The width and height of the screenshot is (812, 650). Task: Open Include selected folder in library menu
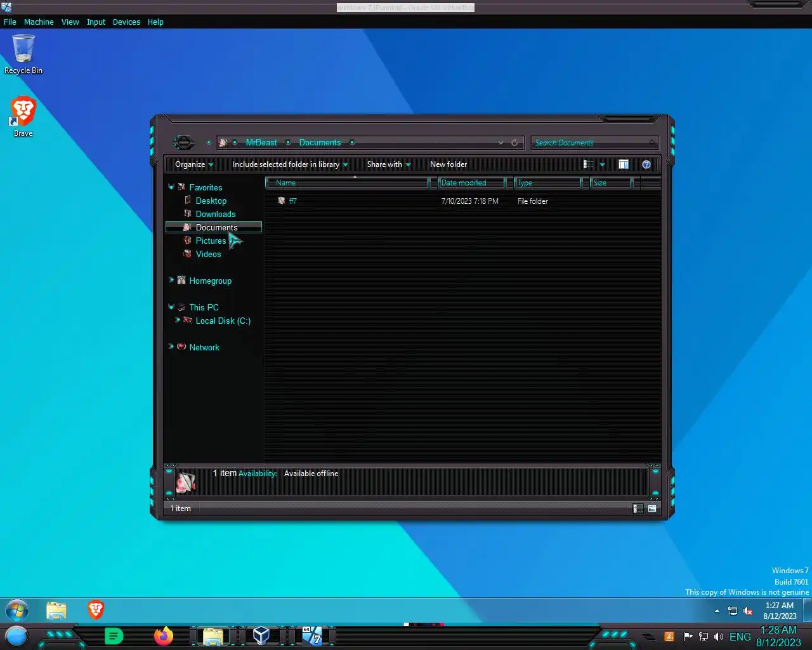[x=290, y=164]
